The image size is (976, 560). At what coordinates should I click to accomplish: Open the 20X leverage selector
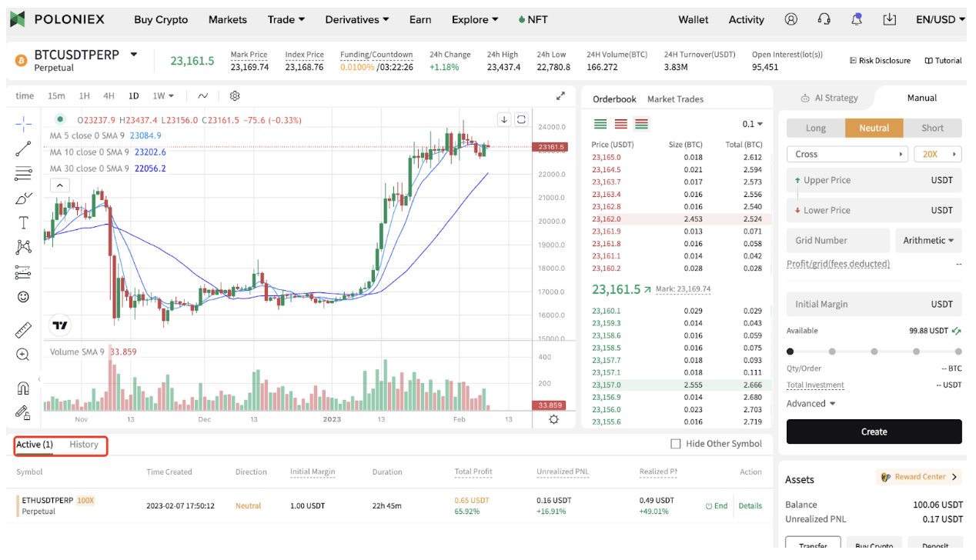pyautogui.click(x=938, y=155)
